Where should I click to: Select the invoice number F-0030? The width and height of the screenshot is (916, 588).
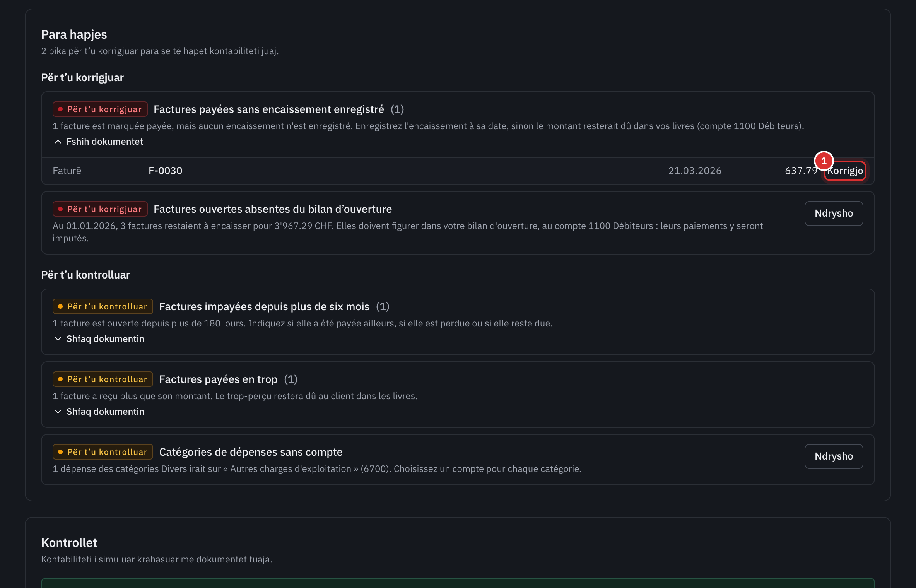pyautogui.click(x=165, y=171)
